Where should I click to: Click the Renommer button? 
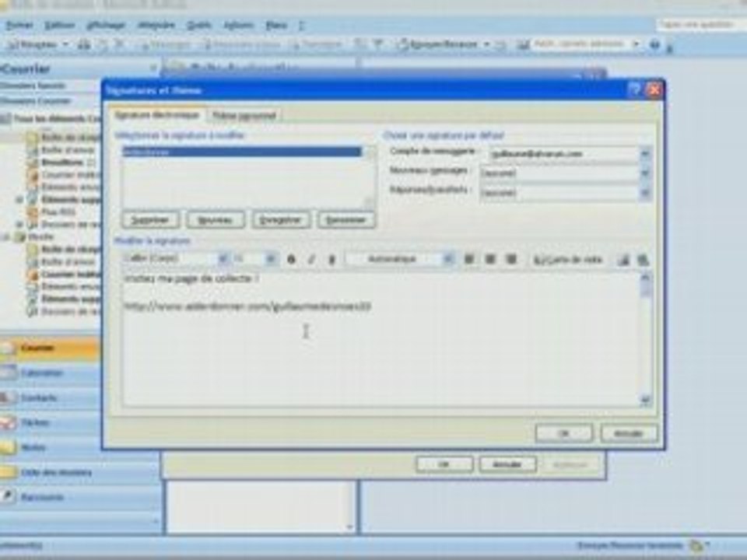coord(345,220)
